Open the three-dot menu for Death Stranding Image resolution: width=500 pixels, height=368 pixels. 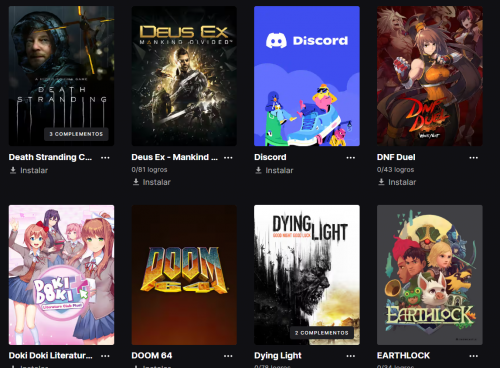(x=105, y=157)
